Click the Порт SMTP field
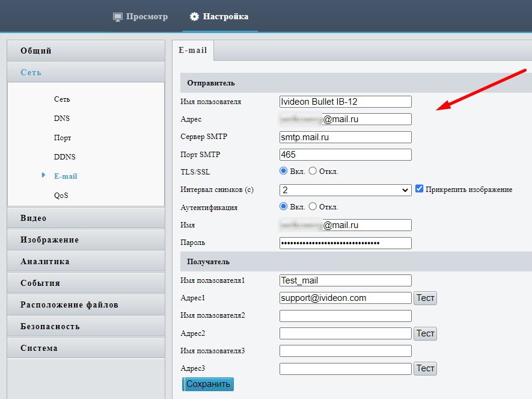The image size is (532, 399). tap(346, 155)
